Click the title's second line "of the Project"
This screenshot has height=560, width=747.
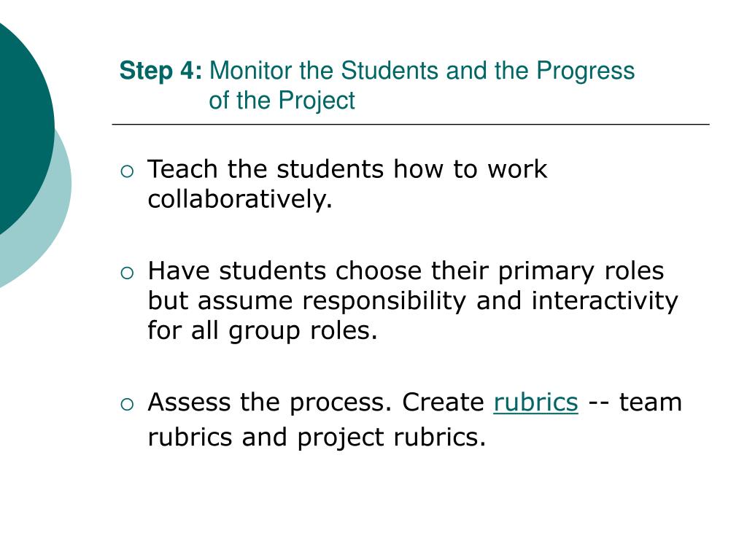click(282, 100)
